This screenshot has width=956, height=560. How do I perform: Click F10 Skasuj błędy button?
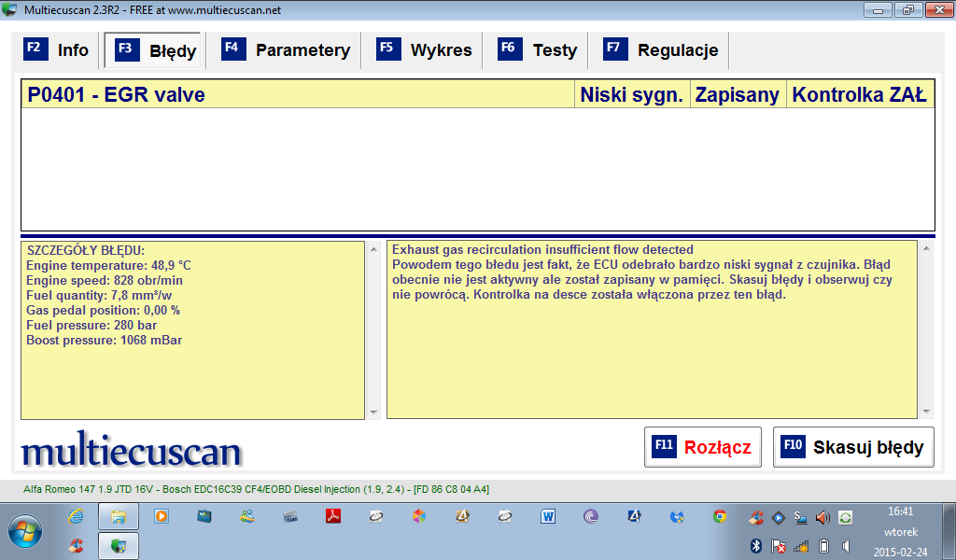tap(853, 447)
